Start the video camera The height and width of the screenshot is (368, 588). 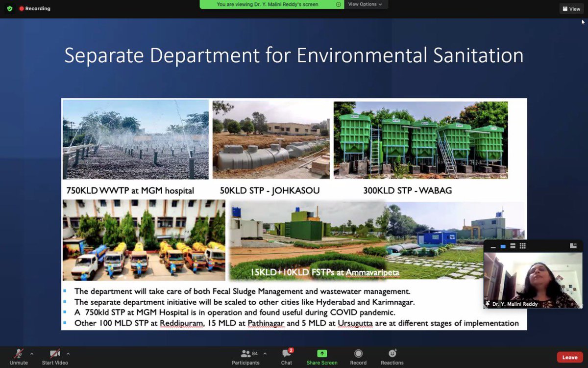[55, 357]
